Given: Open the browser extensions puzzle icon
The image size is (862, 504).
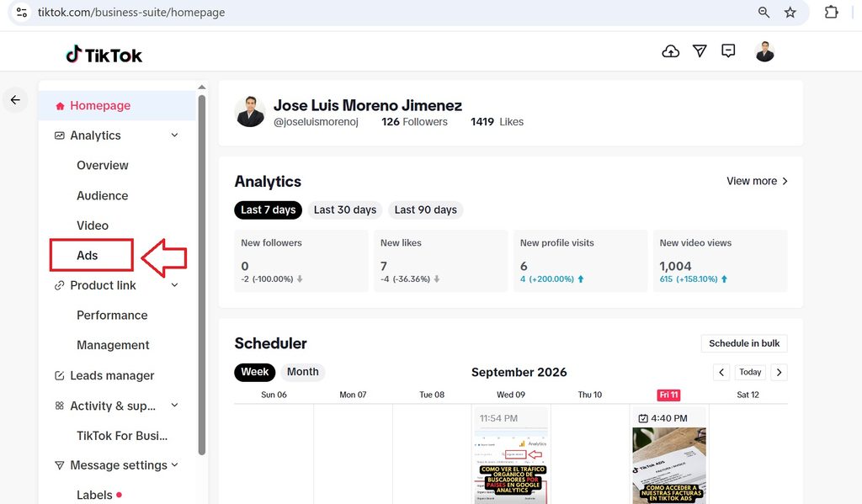Looking at the screenshot, I should point(831,12).
